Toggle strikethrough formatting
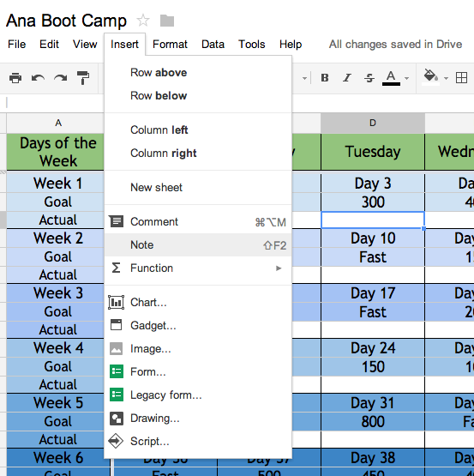This screenshot has height=476, width=474. pyautogui.click(x=369, y=78)
